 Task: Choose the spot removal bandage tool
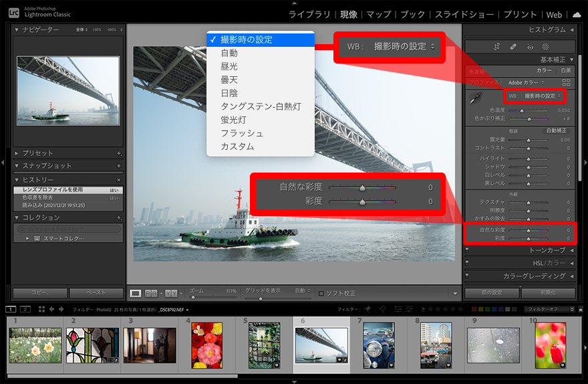513,47
